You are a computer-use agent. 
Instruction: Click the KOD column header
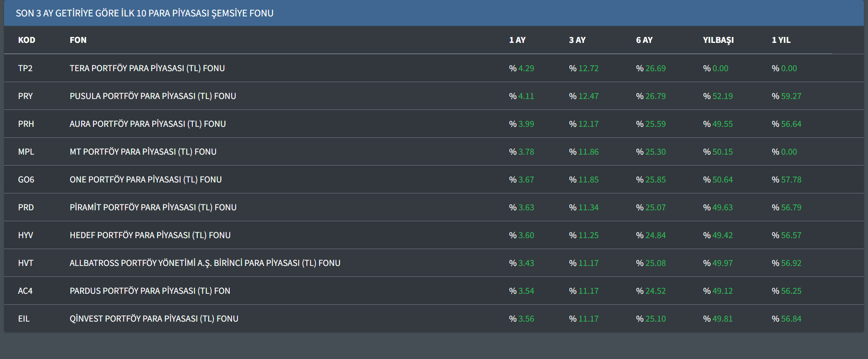pos(26,40)
